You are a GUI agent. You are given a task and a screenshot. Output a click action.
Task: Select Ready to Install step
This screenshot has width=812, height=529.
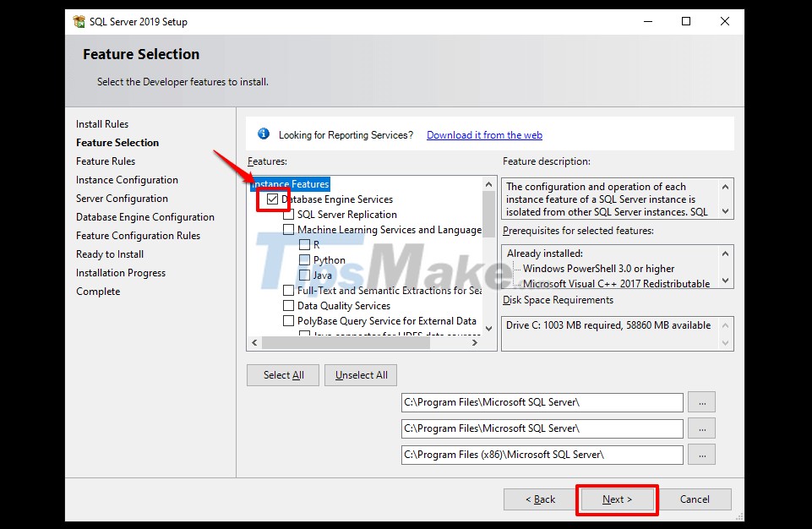(x=110, y=254)
